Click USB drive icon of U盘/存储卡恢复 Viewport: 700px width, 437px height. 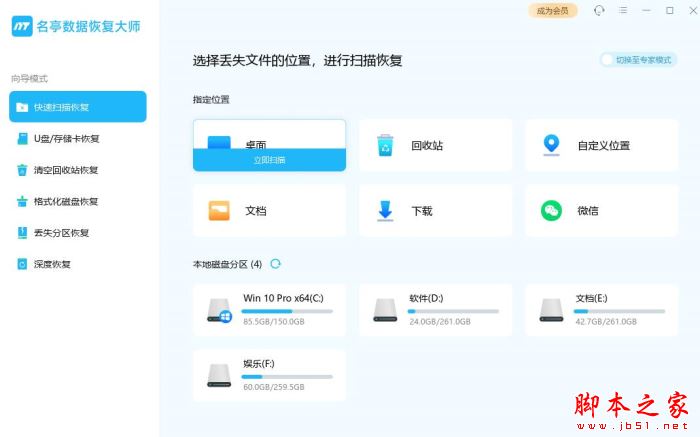coord(22,139)
